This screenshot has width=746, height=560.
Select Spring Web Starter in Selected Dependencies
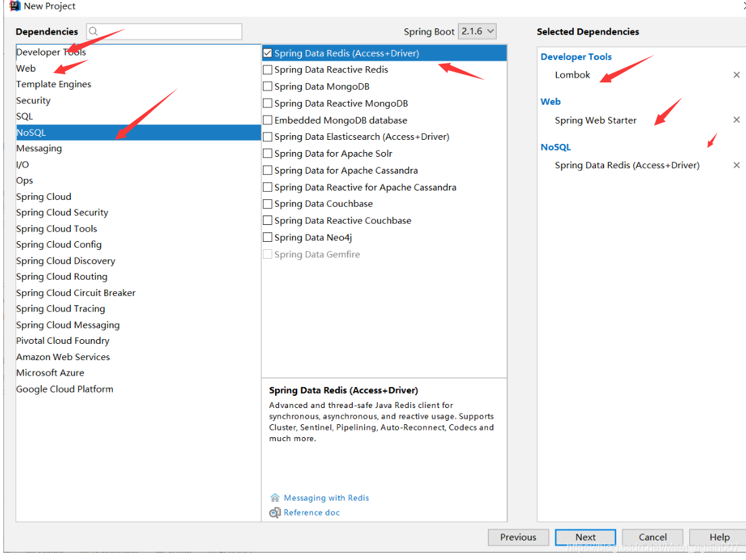click(595, 120)
